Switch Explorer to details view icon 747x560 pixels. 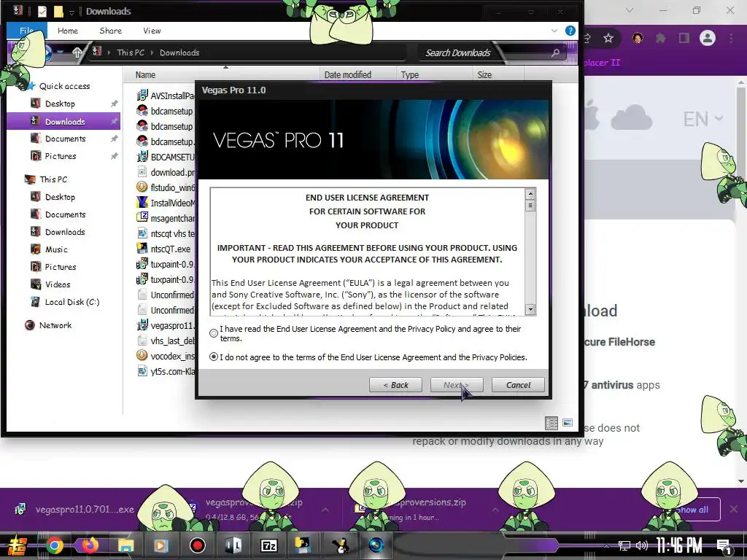pyautogui.click(x=551, y=423)
